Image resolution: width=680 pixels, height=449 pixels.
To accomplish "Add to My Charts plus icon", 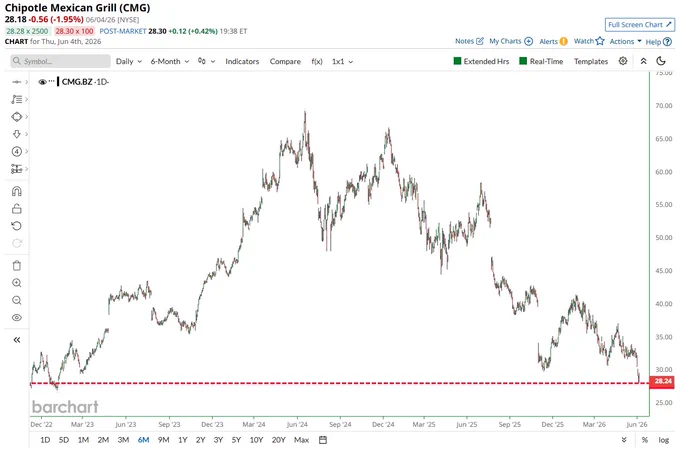I will [528, 41].
